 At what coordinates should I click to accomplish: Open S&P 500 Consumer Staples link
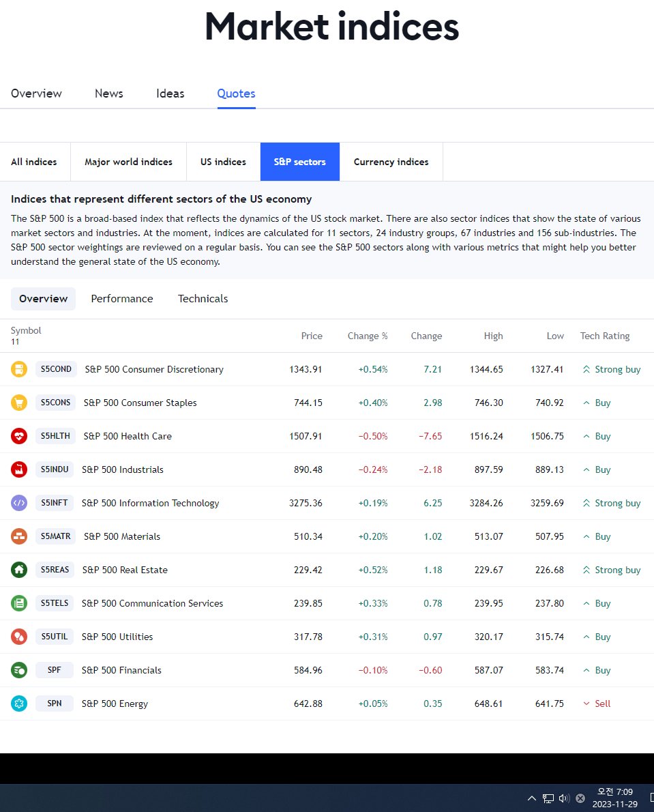click(x=140, y=403)
